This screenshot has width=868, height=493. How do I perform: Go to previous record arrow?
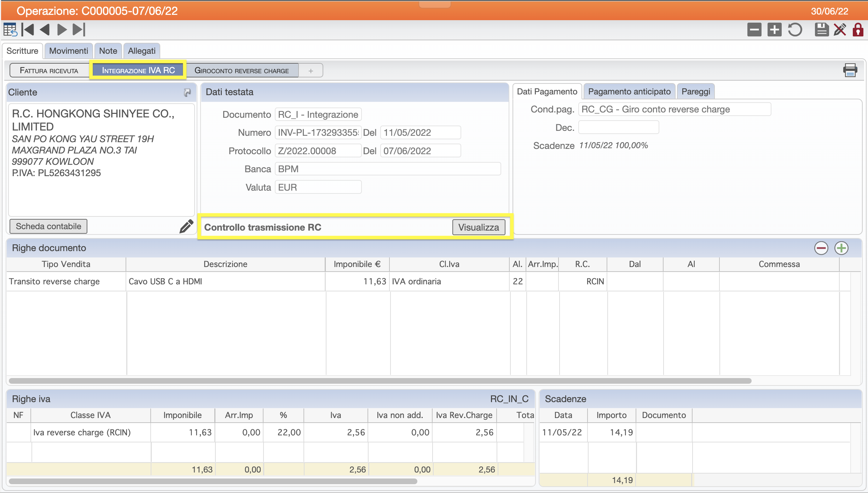(45, 30)
